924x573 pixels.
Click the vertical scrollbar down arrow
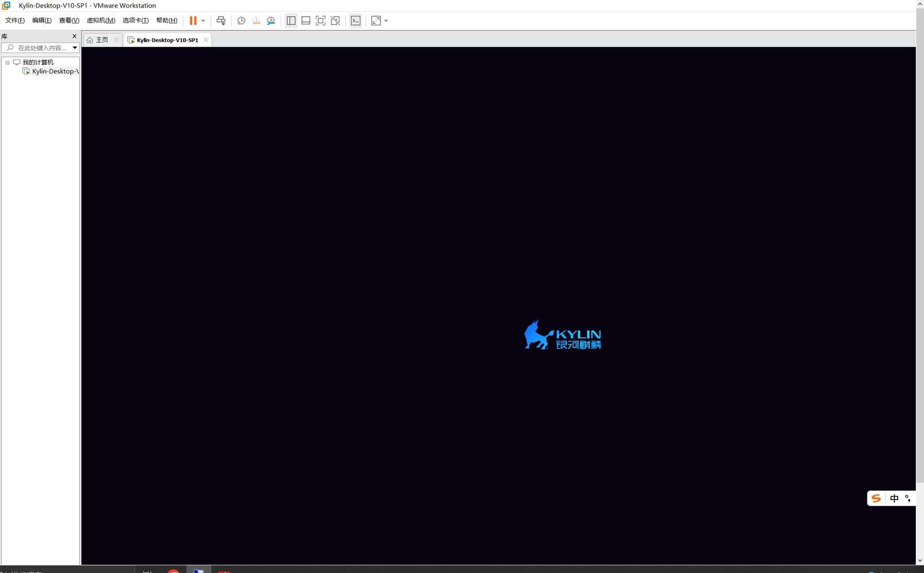point(920,560)
